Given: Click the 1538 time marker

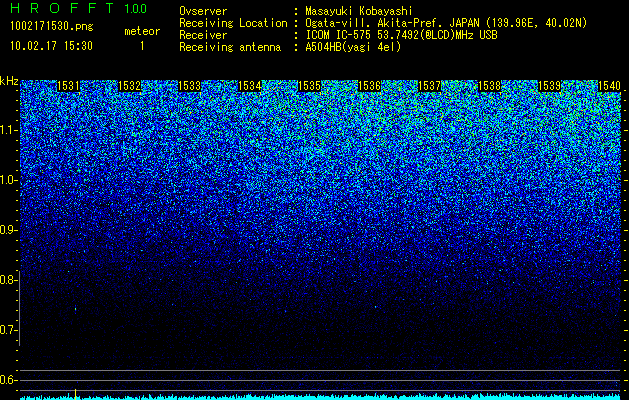Looking at the screenshot, I should pyautogui.click(x=490, y=86).
